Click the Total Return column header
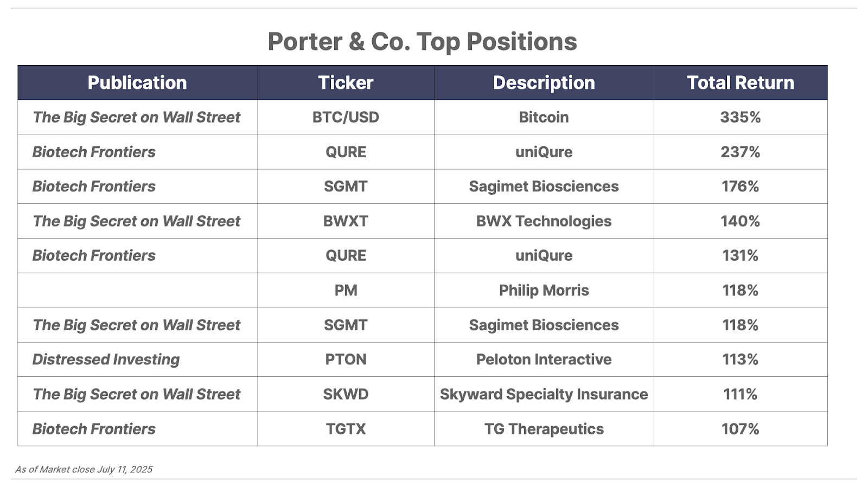 pyautogui.click(x=741, y=82)
